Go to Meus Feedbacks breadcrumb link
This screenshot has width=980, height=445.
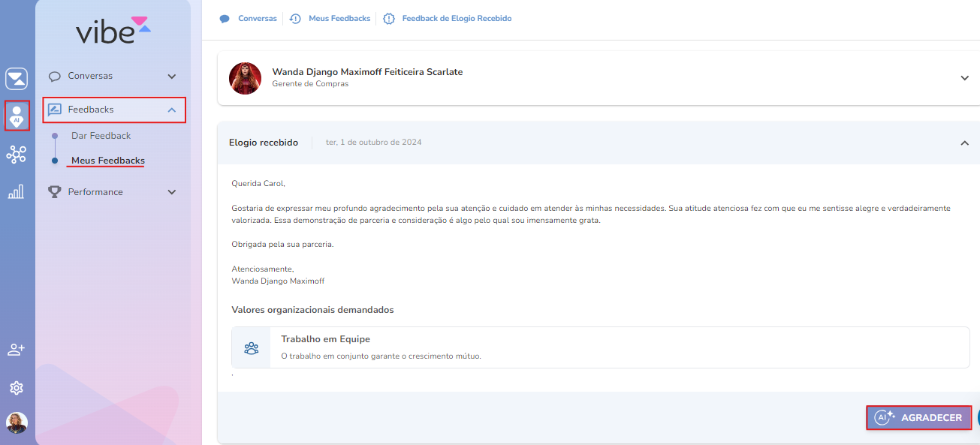click(x=339, y=18)
